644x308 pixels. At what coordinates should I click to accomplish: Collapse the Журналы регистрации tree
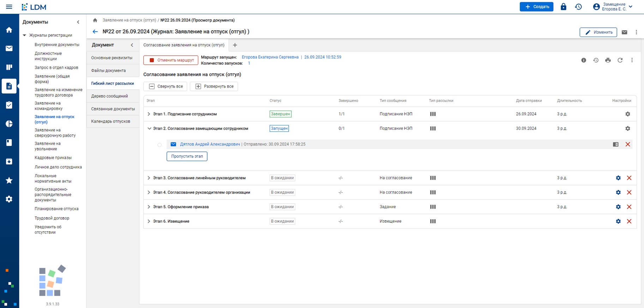click(x=24, y=35)
